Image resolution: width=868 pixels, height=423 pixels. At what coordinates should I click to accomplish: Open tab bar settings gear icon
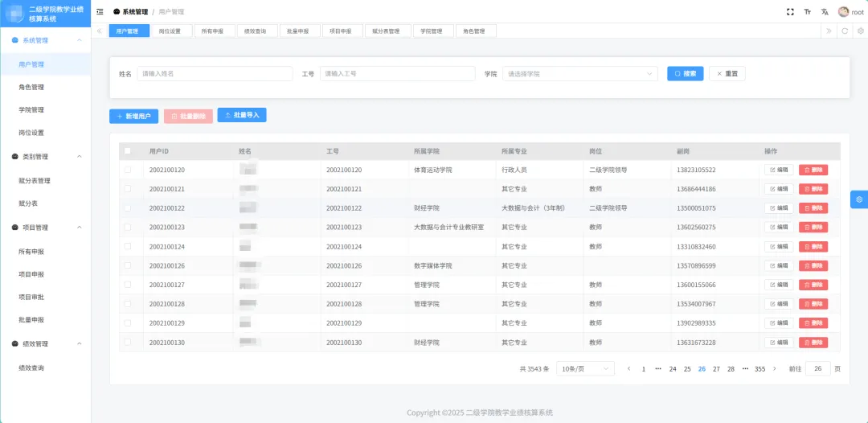[x=860, y=31]
